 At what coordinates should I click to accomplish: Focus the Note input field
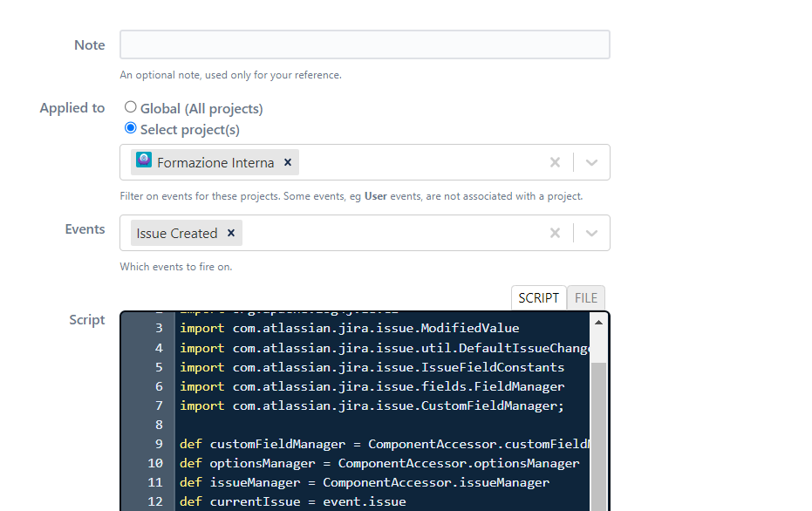click(x=365, y=44)
